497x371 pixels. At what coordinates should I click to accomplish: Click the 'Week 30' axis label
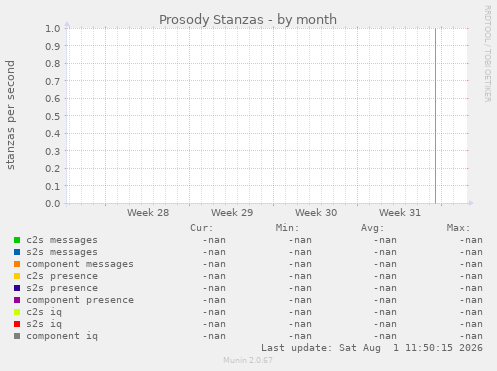(316, 213)
